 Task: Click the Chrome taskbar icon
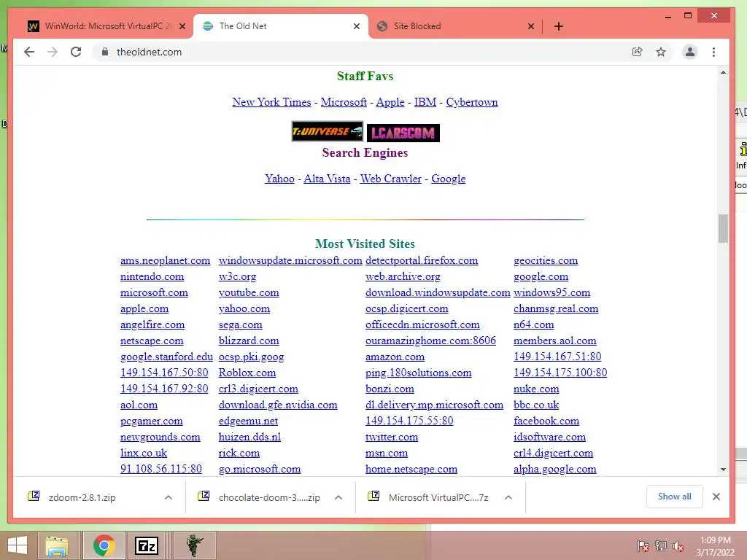[104, 545]
